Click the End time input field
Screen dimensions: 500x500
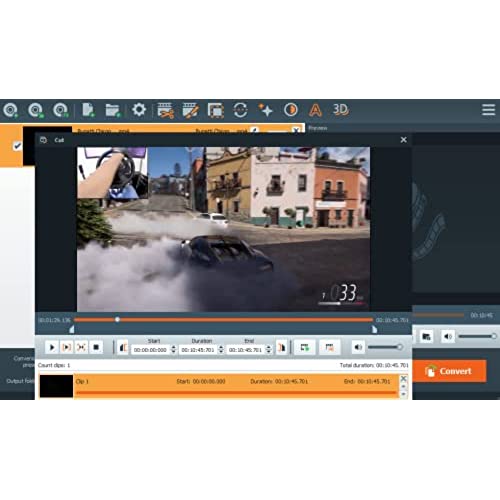tap(245, 350)
